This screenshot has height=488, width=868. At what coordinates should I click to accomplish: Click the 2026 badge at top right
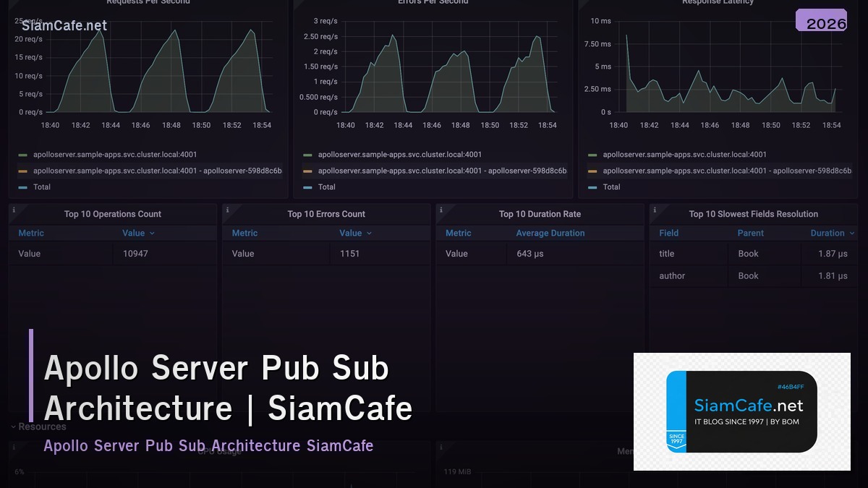coord(822,22)
